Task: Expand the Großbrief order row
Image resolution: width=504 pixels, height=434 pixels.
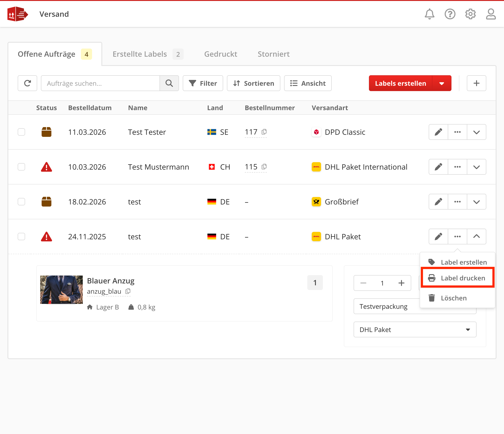Action: 477,202
